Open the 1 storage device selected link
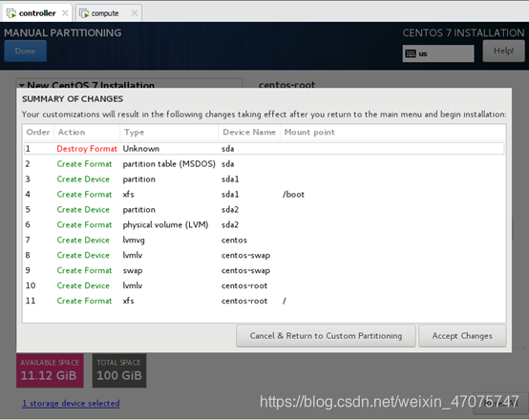This screenshot has width=529, height=420. (x=71, y=403)
